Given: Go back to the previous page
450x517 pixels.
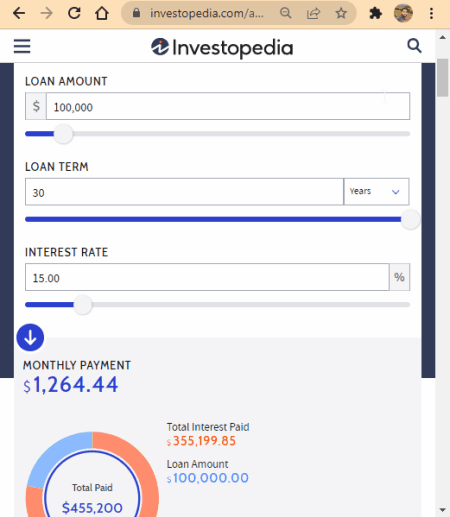Looking at the screenshot, I should 19,13.
